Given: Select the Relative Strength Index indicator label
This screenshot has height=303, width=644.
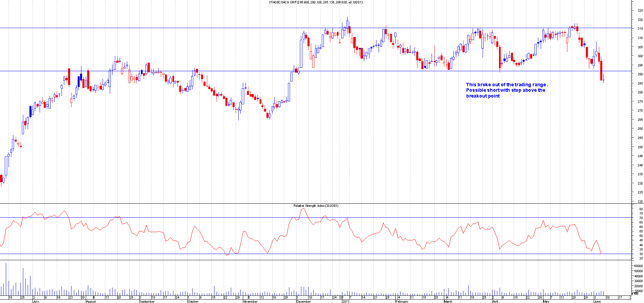Looking at the screenshot, I should coord(316,206).
